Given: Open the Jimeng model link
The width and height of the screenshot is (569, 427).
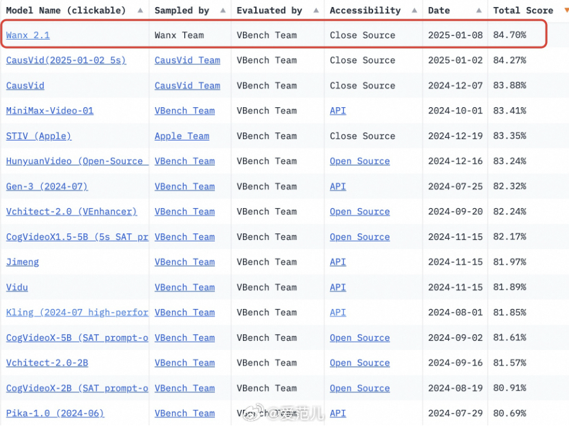Looking at the screenshot, I should click(x=22, y=262).
